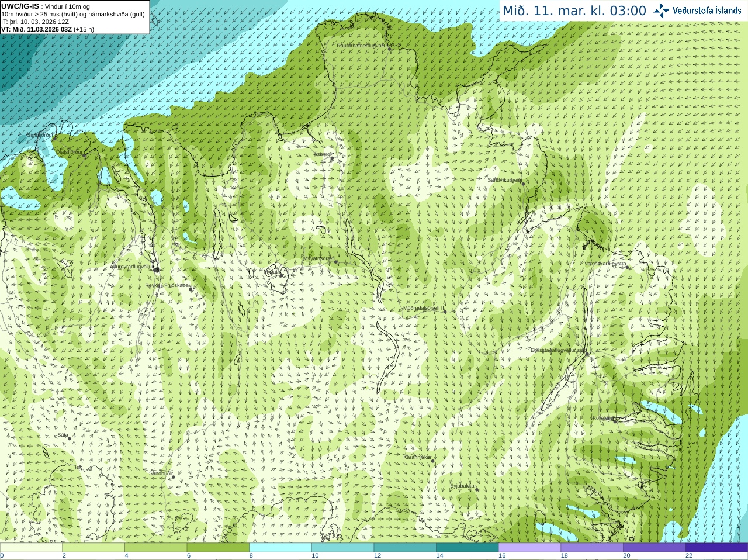Image resolution: width=748 pixels, height=560 pixels.
Task: Click the 'VT: Mið. 11.03.2026 03Z' line
Action: 36,29
